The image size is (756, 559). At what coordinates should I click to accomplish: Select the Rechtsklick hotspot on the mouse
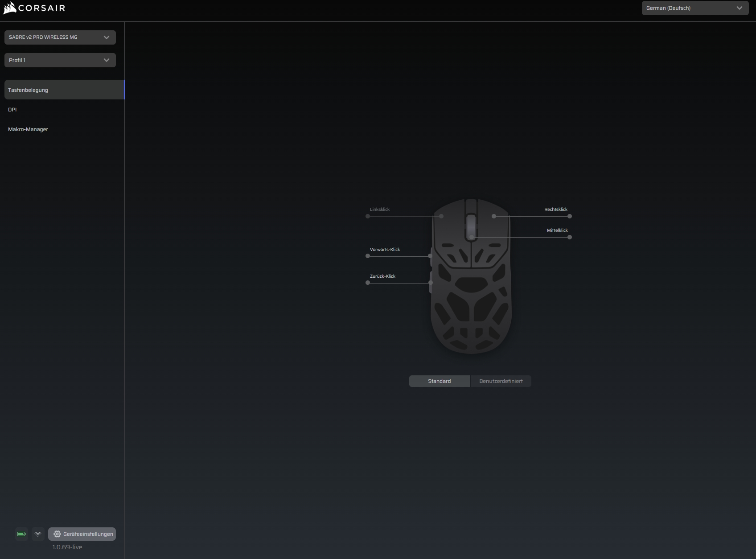493,216
